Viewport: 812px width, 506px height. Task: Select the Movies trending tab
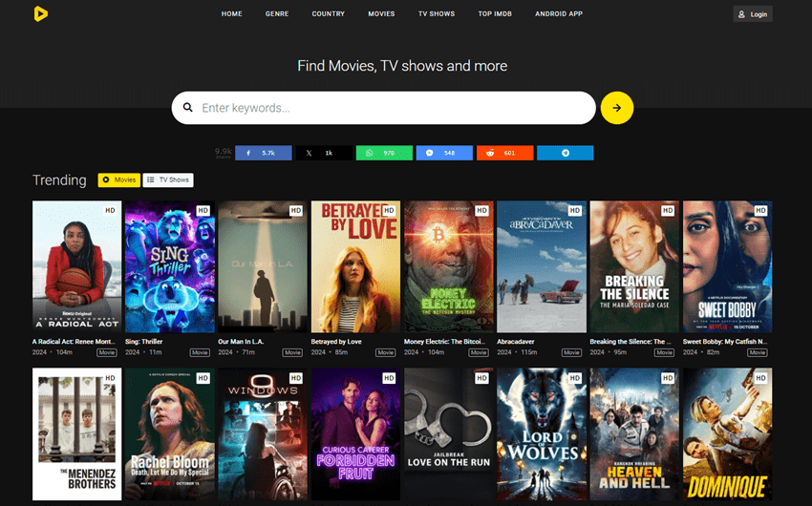pyautogui.click(x=119, y=180)
